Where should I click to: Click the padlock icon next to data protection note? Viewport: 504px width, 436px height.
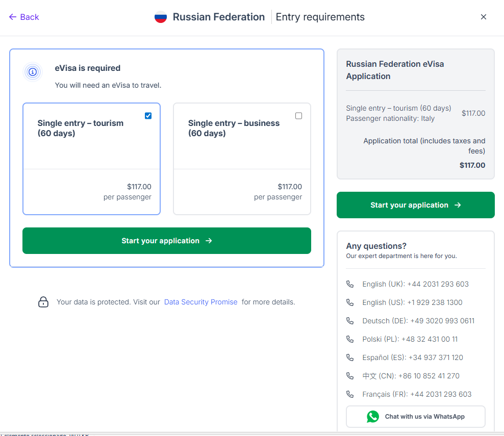(43, 302)
